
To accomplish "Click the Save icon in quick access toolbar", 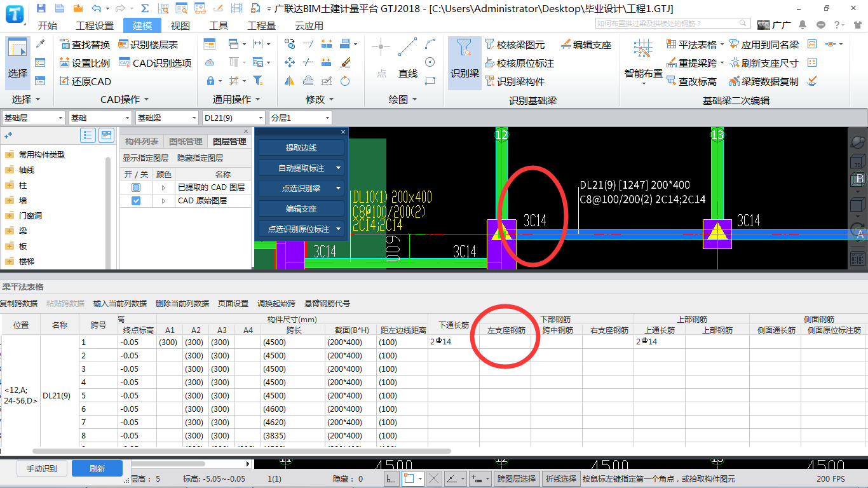I will coord(41,8).
